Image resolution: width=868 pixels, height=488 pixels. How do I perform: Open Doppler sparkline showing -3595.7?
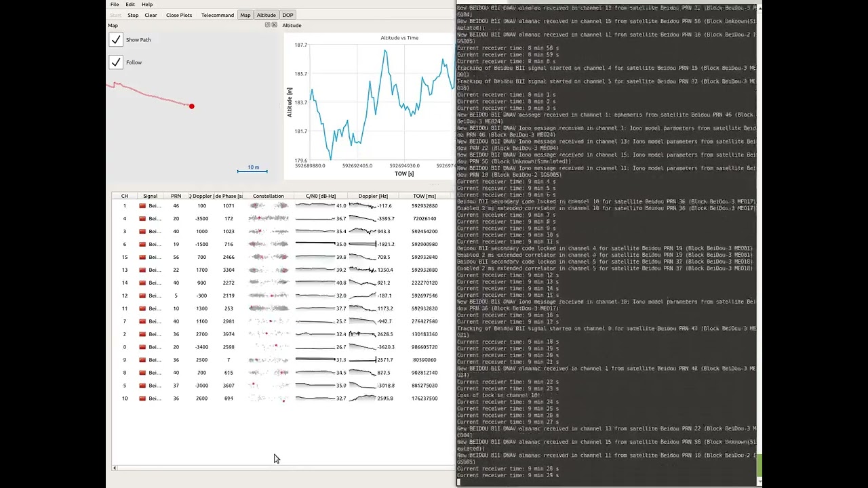click(362, 218)
